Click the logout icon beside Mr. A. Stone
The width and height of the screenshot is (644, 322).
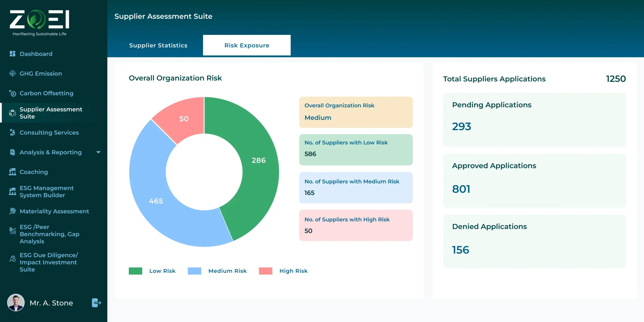pyautogui.click(x=96, y=303)
